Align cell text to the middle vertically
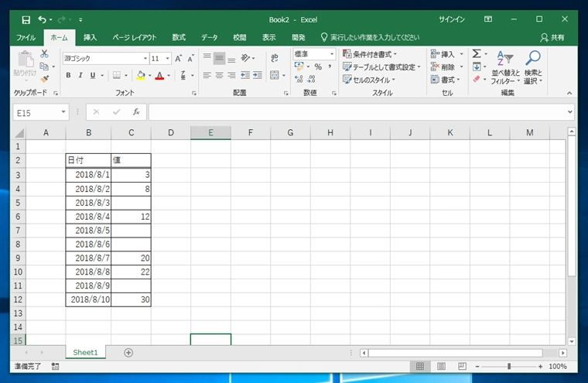The width and height of the screenshot is (588, 383). (220, 58)
